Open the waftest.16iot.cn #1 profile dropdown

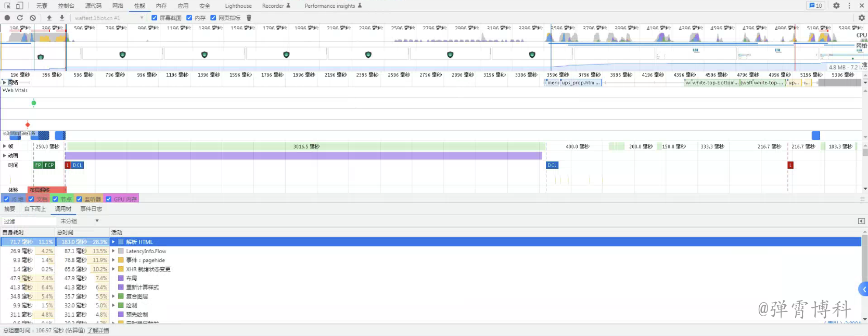[x=109, y=18]
